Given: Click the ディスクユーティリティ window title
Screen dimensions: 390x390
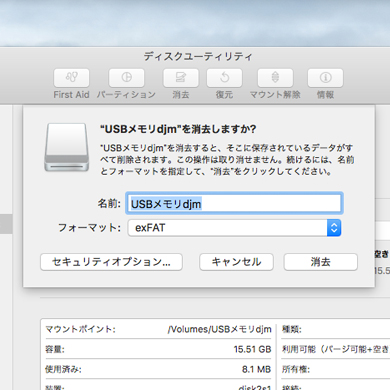Looking at the screenshot, I should (x=198, y=56).
